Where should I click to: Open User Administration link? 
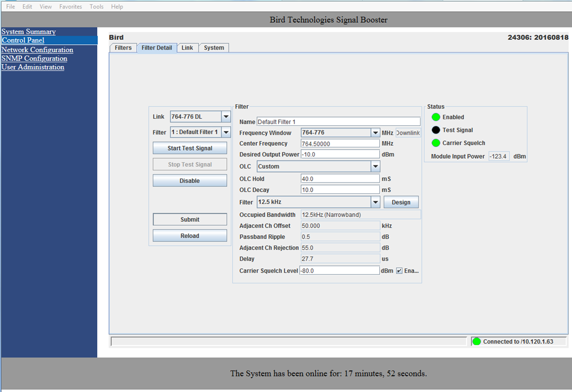[33, 67]
